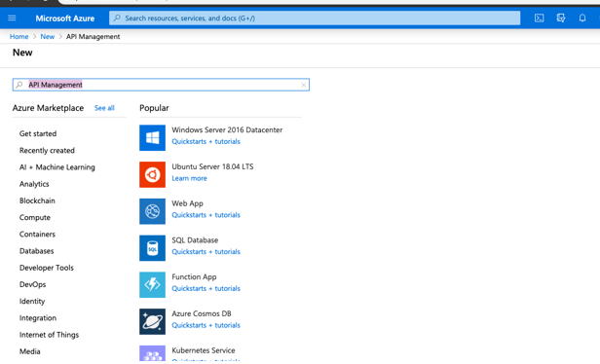Screen dimensions: 600x364
Task: Select Developer Tools category
Action: pyautogui.click(x=47, y=268)
